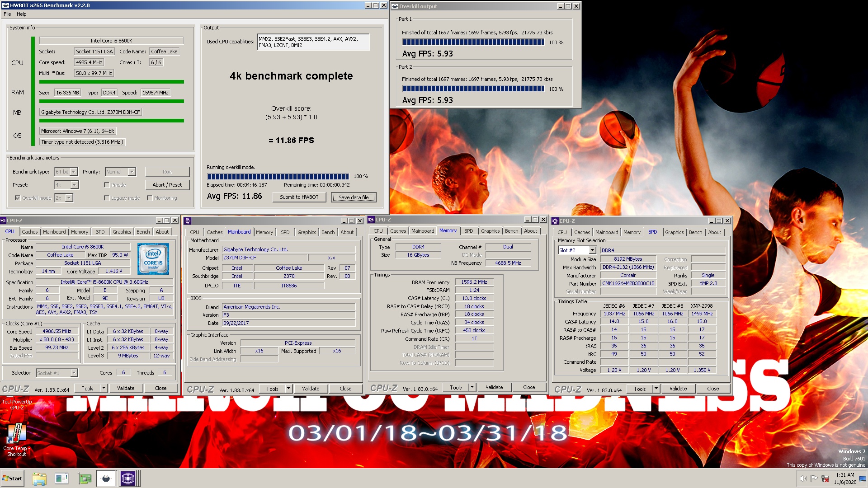
Task: Click the DRAM Frequency 1596.2 MHz field
Action: [x=474, y=282]
